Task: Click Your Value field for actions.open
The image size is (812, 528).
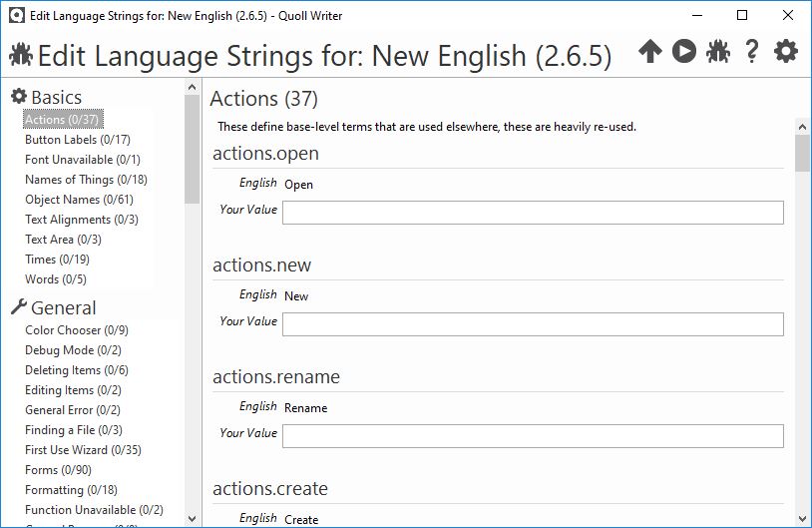Action: click(x=533, y=213)
